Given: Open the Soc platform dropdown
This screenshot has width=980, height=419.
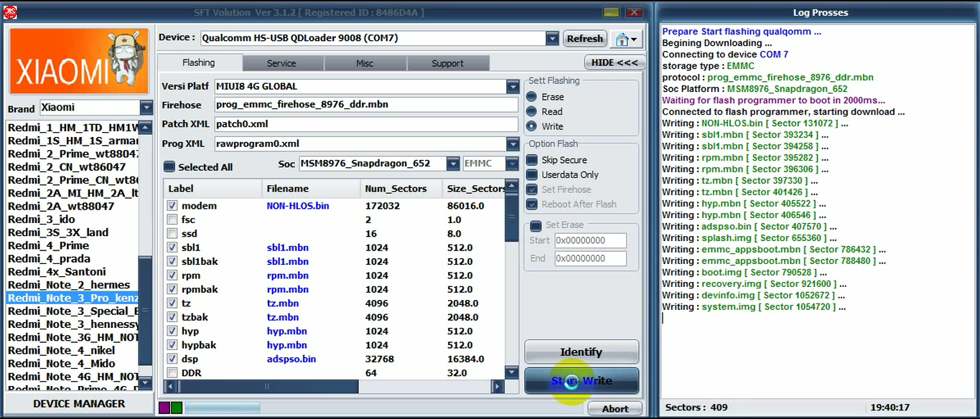Looking at the screenshot, I should tap(452, 164).
